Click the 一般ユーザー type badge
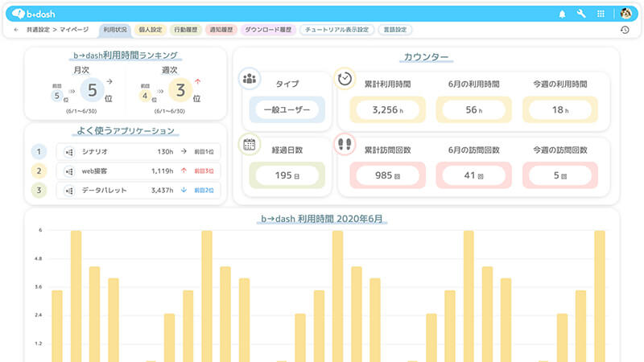 (287, 109)
